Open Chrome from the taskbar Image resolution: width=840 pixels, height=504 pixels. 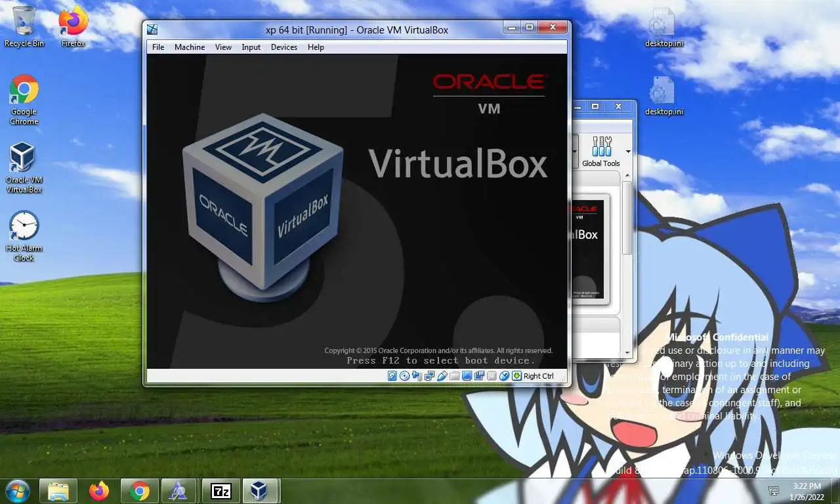[x=139, y=491]
